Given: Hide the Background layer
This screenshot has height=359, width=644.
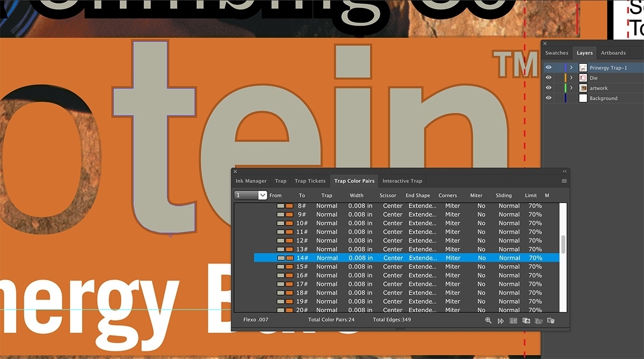Looking at the screenshot, I should point(548,98).
